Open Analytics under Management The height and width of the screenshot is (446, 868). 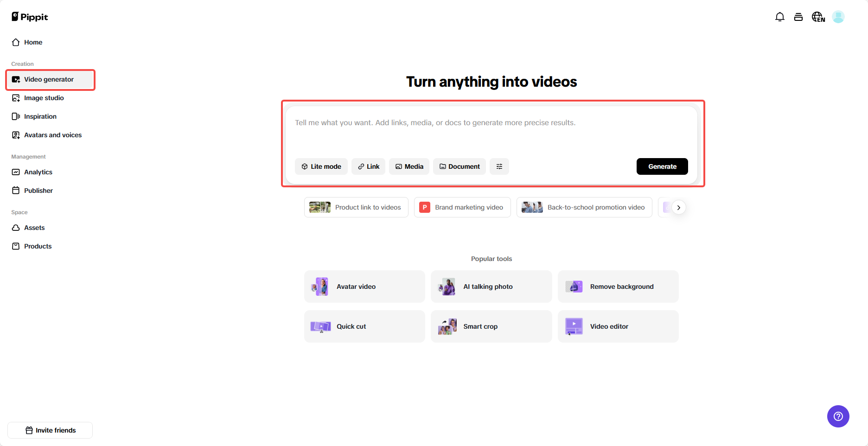point(38,172)
